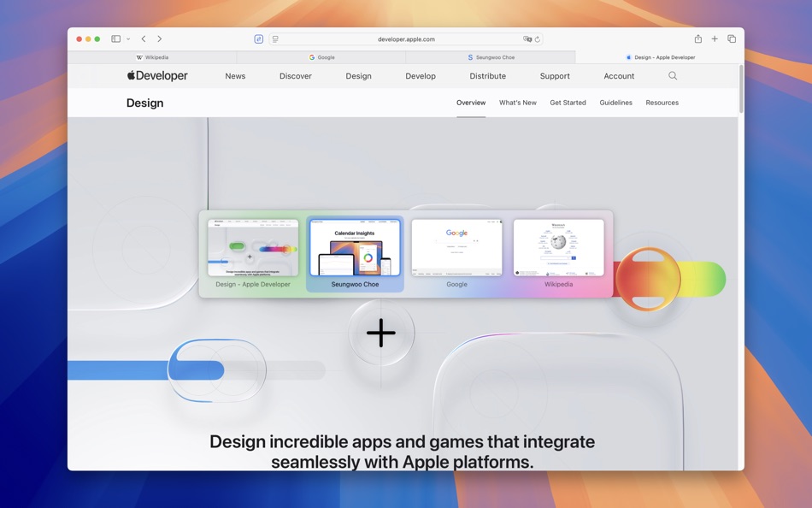Pick the Wikipedia tab thumbnail
Image resolution: width=812 pixels, height=508 pixels.
click(x=559, y=248)
